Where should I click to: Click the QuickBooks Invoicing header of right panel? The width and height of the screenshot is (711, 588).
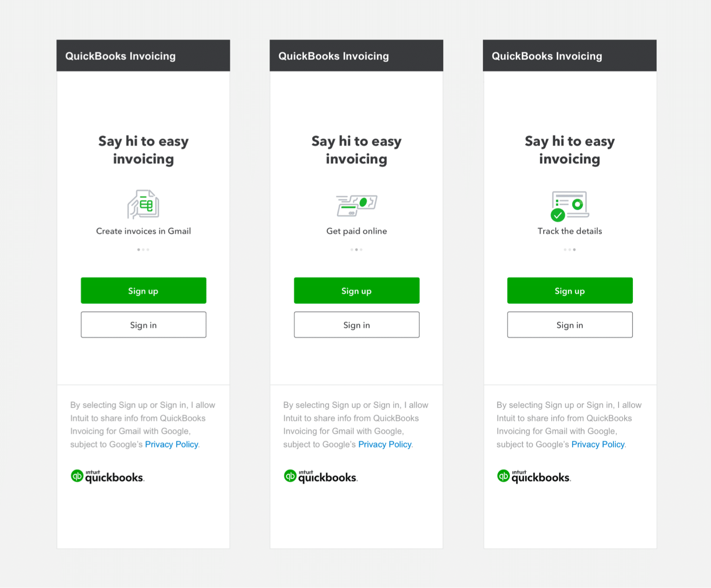pos(570,56)
